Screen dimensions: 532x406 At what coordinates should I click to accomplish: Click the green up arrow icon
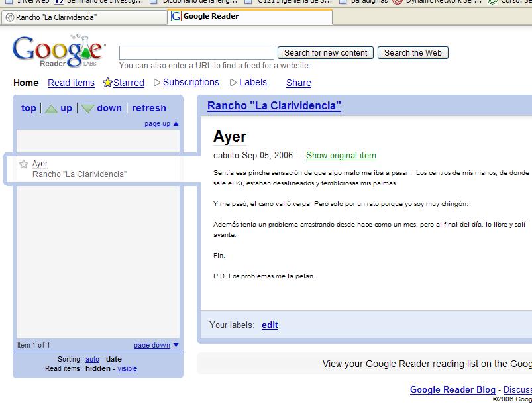(x=51, y=109)
